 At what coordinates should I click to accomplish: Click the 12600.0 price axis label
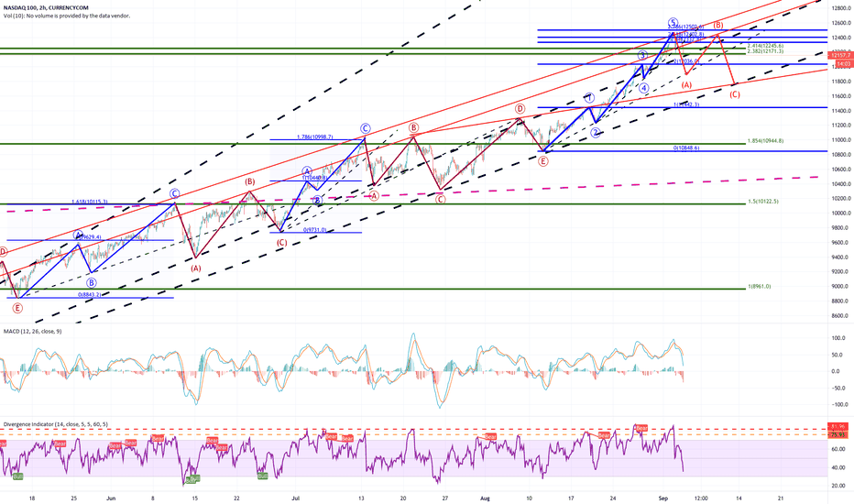(841, 23)
